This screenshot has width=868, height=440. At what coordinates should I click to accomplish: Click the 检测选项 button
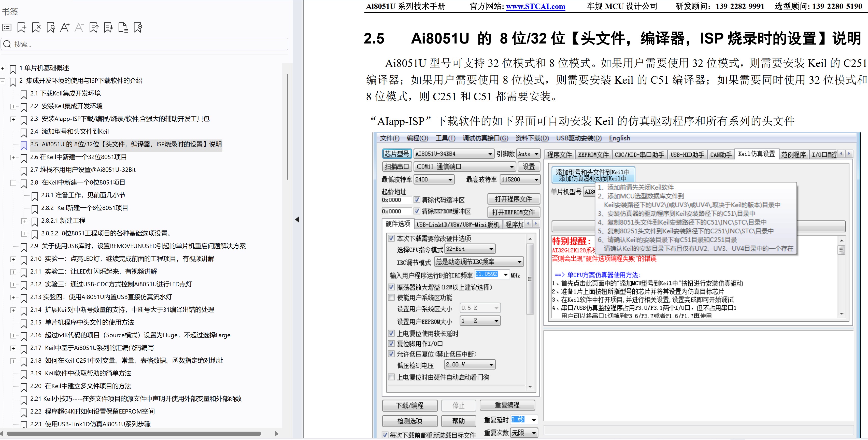[410, 421]
